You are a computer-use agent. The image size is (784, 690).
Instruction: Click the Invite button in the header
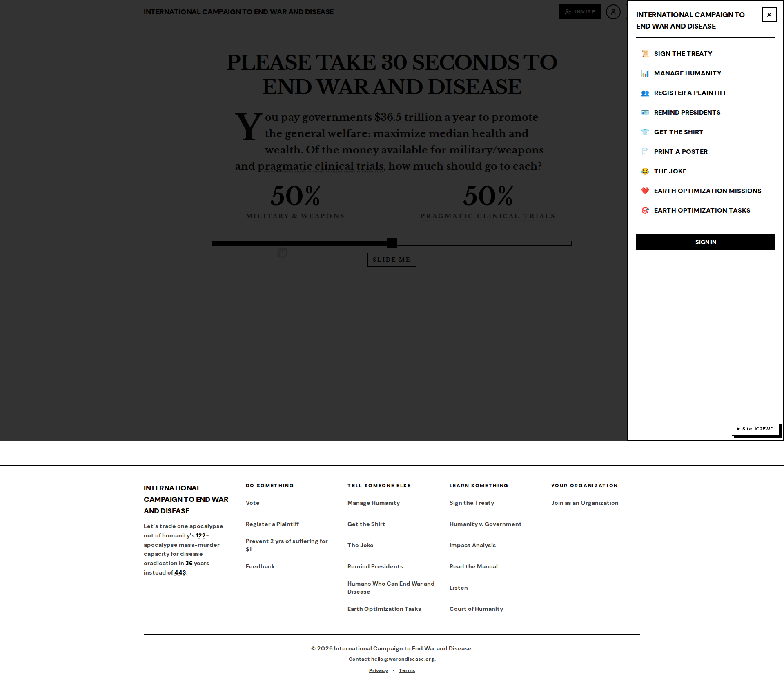coord(580,12)
